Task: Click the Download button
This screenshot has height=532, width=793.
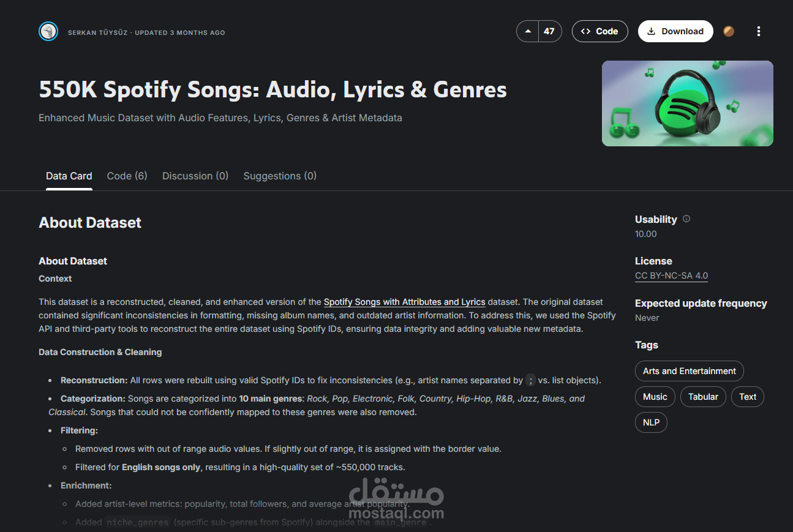Action: coord(675,31)
